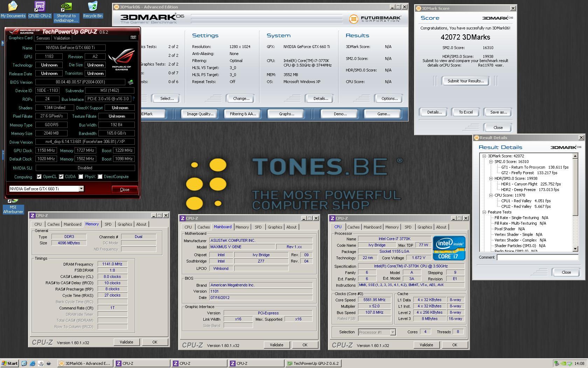Open About tab in Memory CPU-Z window
The height and width of the screenshot is (368, 588).
pyautogui.click(x=141, y=224)
